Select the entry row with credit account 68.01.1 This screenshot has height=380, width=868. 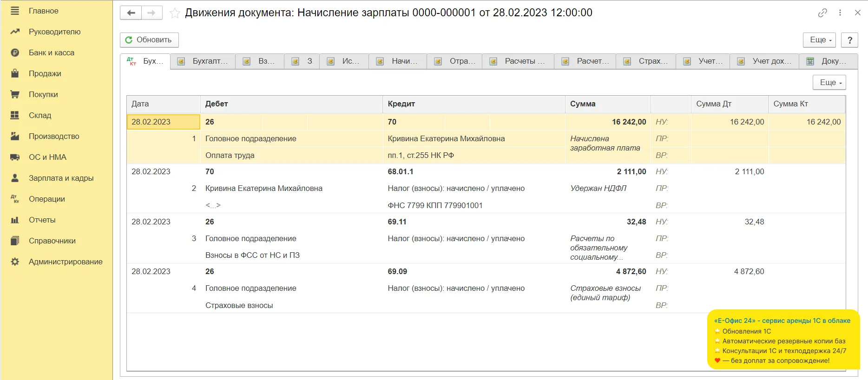click(x=400, y=172)
